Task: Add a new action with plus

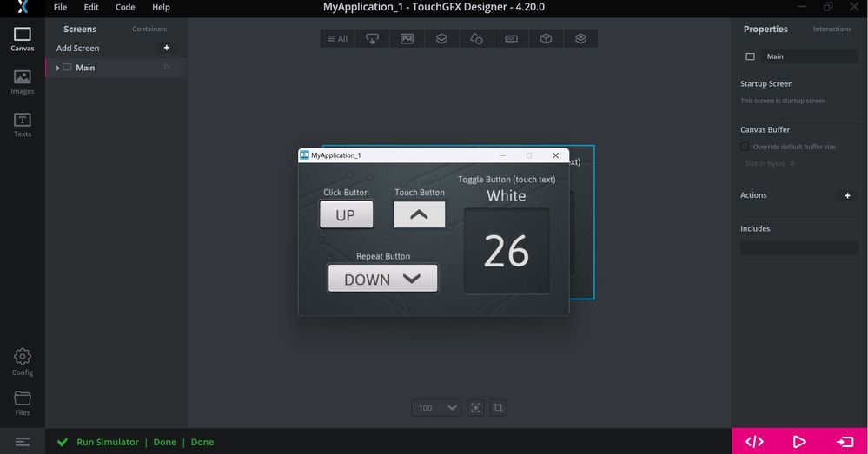Action: click(x=847, y=196)
